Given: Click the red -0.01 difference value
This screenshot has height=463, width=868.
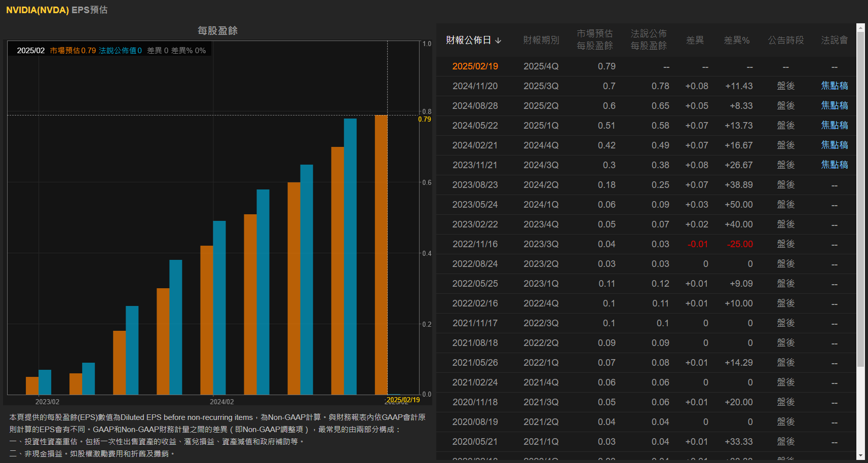Looking at the screenshot, I should click(x=698, y=244).
